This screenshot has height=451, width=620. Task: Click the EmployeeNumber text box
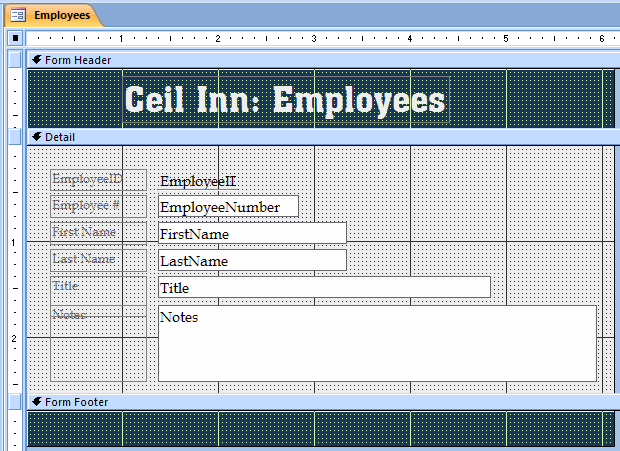click(228, 207)
